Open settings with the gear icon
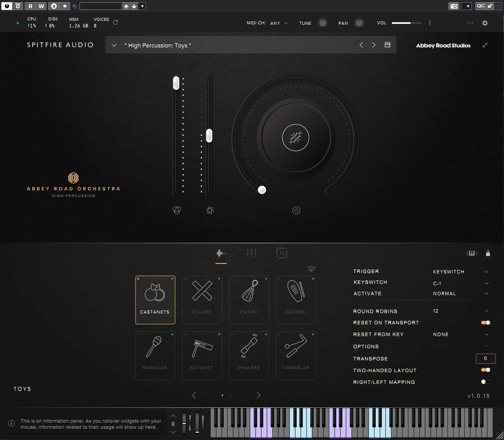The height and width of the screenshot is (440, 504). (x=485, y=23)
